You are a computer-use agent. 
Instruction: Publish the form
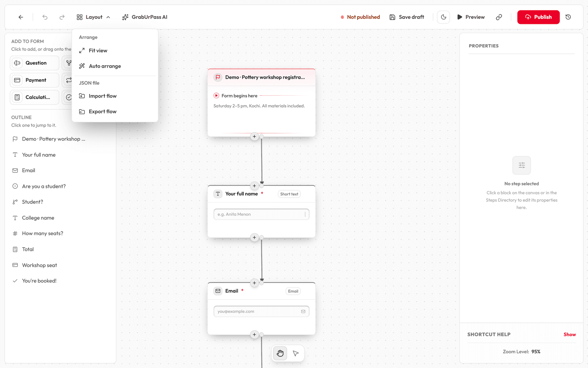coord(538,17)
